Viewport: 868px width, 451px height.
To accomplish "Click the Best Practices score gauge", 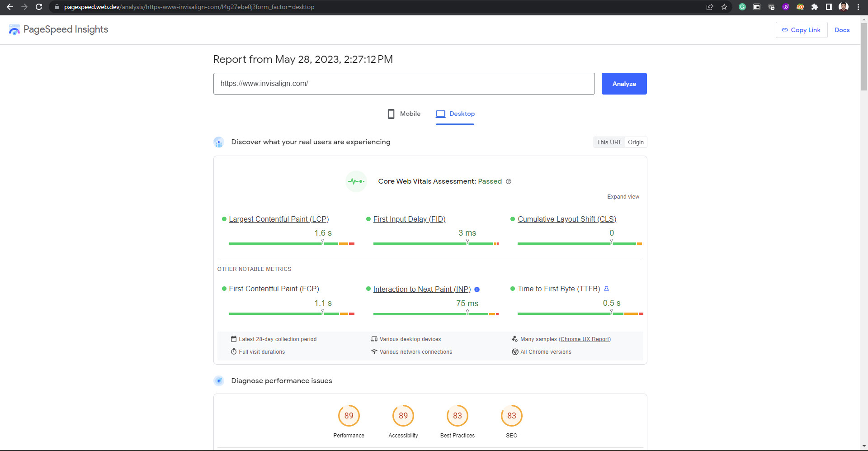I will pos(458,416).
